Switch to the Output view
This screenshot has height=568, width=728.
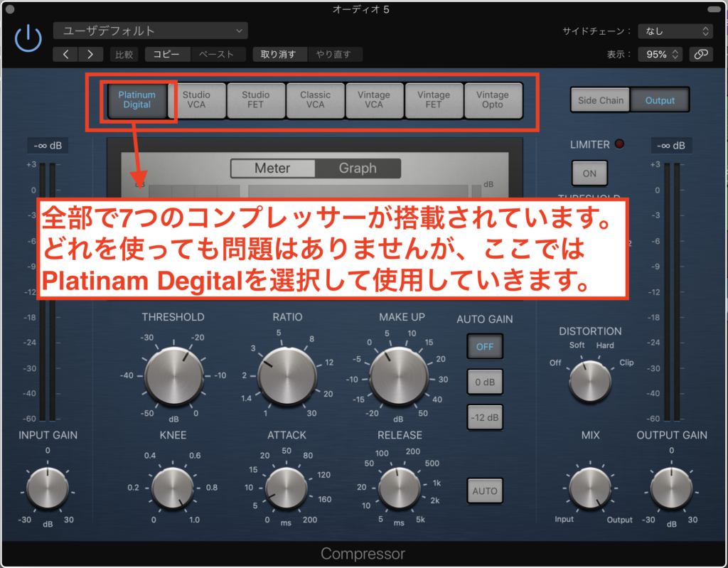click(660, 100)
